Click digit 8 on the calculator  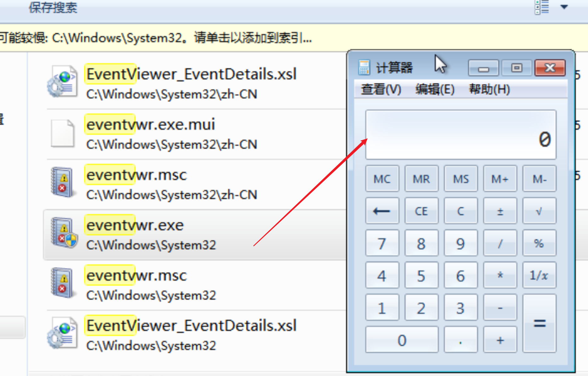[421, 243]
